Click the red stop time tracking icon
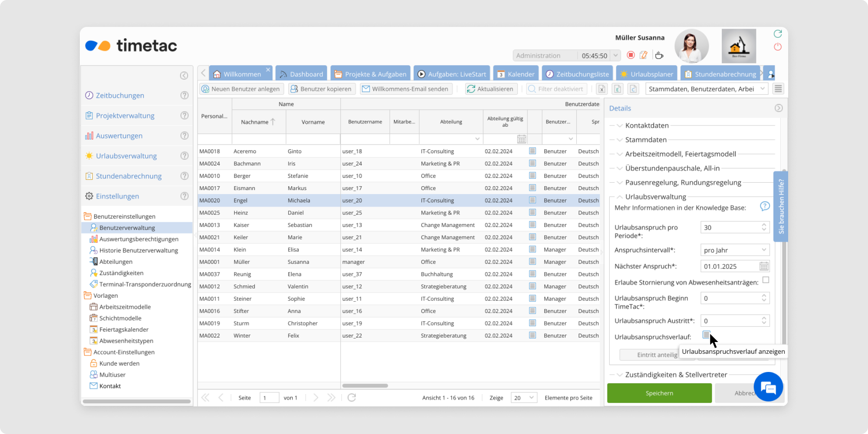 pos(631,55)
